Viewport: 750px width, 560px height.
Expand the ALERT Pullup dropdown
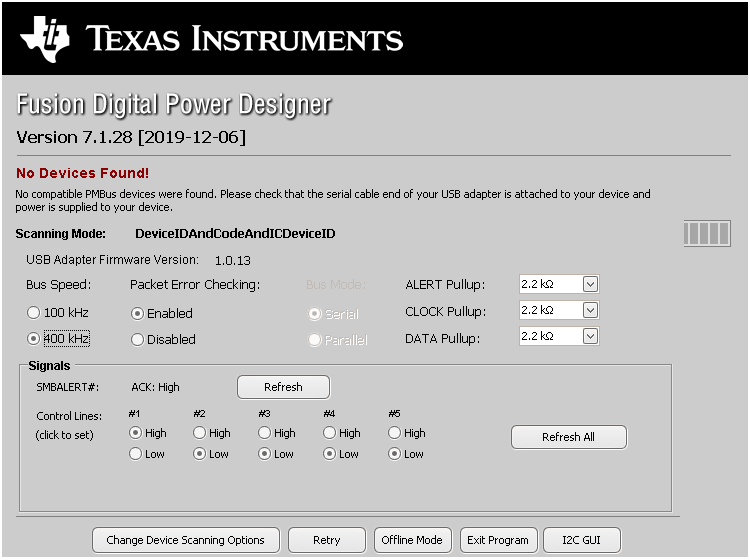point(590,284)
